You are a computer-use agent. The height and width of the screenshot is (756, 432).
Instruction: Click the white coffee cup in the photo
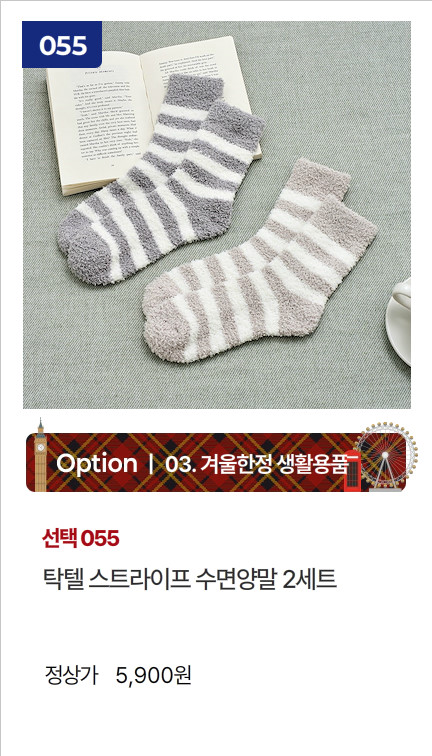click(398, 320)
